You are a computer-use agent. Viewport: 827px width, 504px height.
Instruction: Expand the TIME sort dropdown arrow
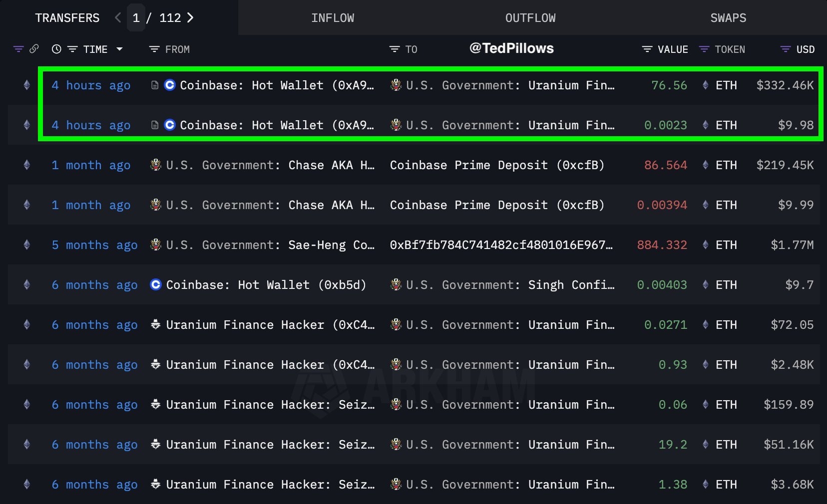(x=119, y=49)
